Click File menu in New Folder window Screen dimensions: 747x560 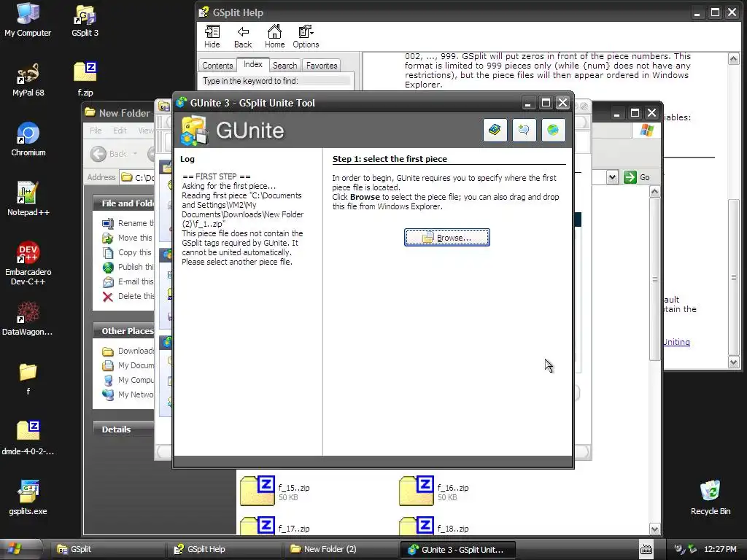[x=96, y=131]
